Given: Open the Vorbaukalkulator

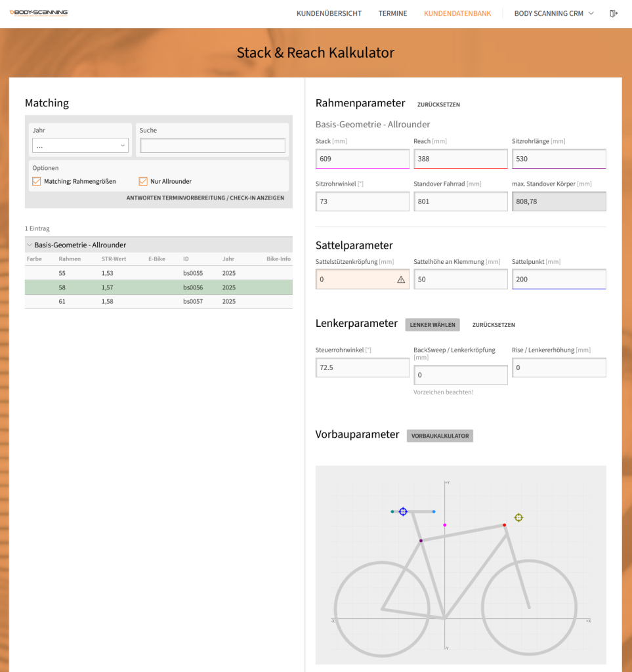Looking at the screenshot, I should (x=440, y=436).
